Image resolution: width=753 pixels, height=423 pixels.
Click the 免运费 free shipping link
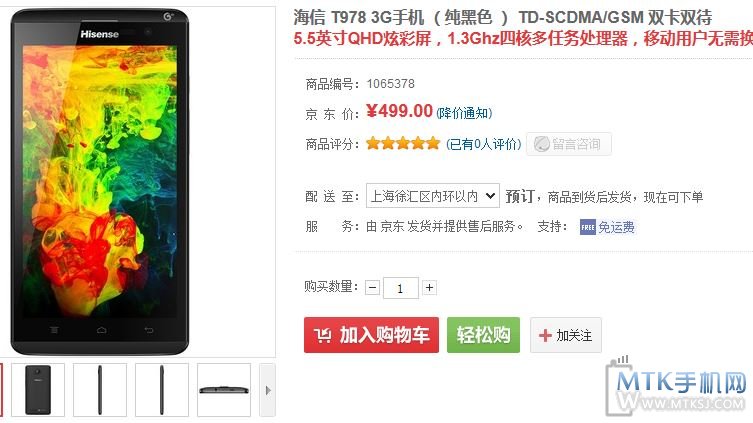[x=616, y=227]
